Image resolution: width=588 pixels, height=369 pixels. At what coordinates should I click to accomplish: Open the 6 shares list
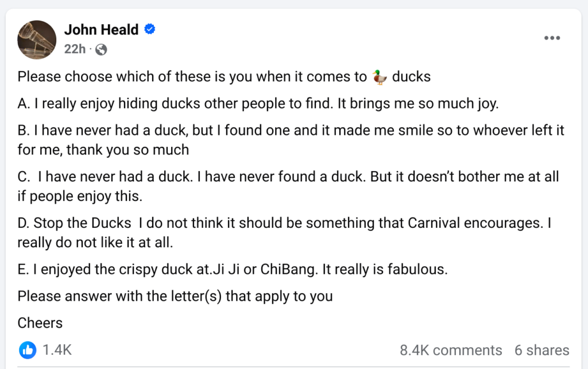click(541, 349)
